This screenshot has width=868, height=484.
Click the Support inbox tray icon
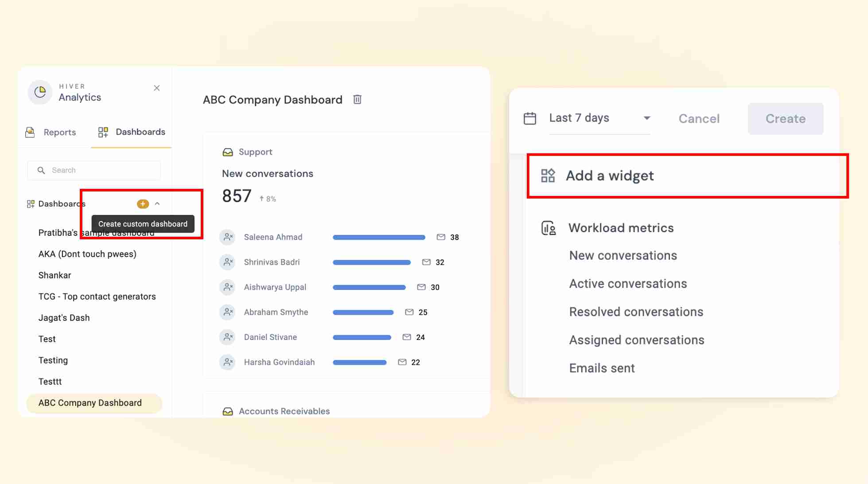[228, 152]
